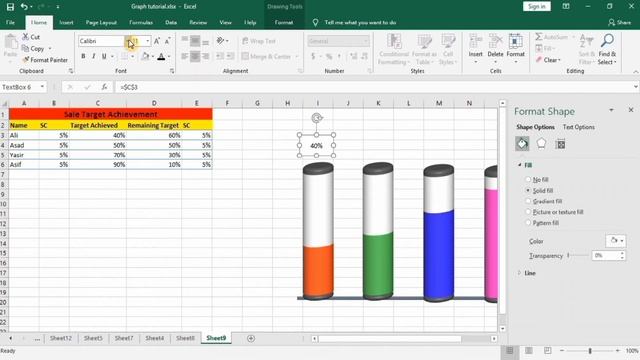Image resolution: width=640 pixels, height=360 pixels.
Task: Collapse the Fill section
Action: tap(520, 165)
